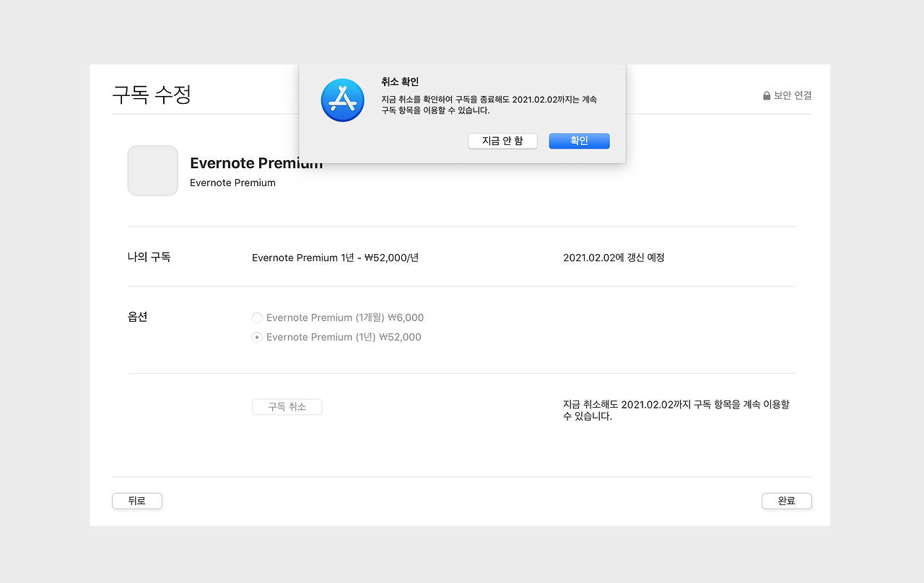
Task: Click the Evernote Premium app icon placeholder
Action: (x=153, y=170)
